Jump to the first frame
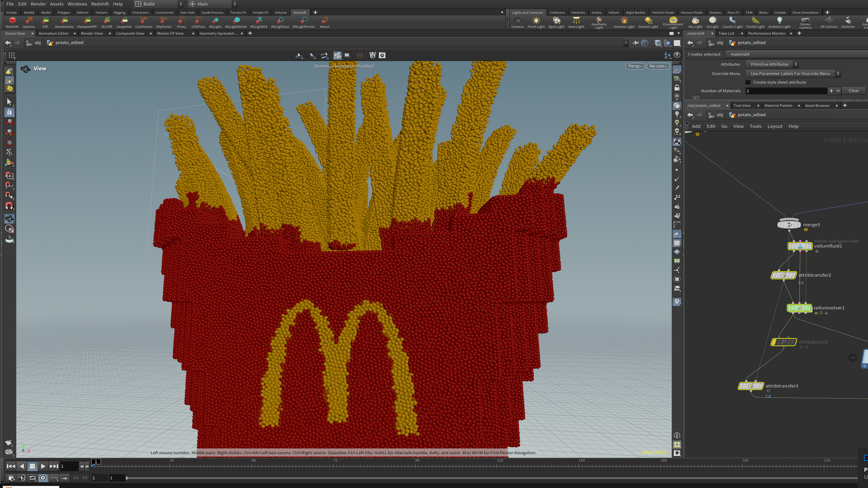The height and width of the screenshot is (488, 868). [11, 466]
